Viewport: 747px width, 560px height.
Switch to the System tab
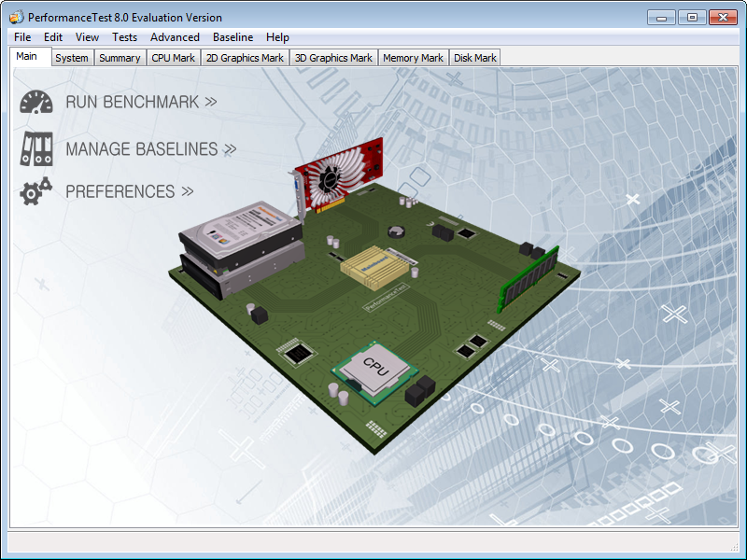tap(72, 58)
